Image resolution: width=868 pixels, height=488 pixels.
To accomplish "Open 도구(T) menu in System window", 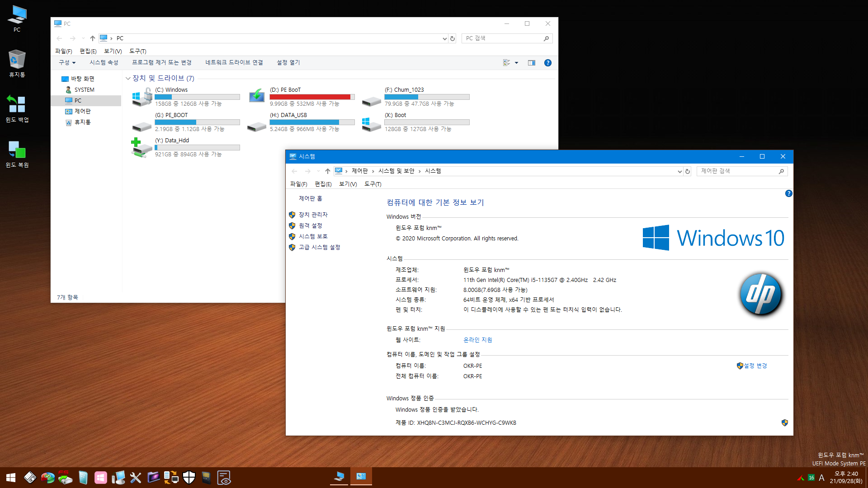I will click(x=373, y=184).
